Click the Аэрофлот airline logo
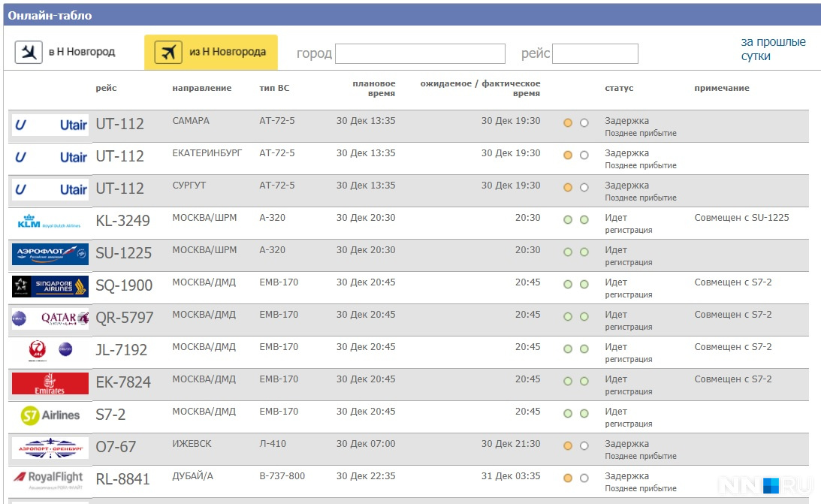The width and height of the screenshot is (821, 504). pos(50,254)
